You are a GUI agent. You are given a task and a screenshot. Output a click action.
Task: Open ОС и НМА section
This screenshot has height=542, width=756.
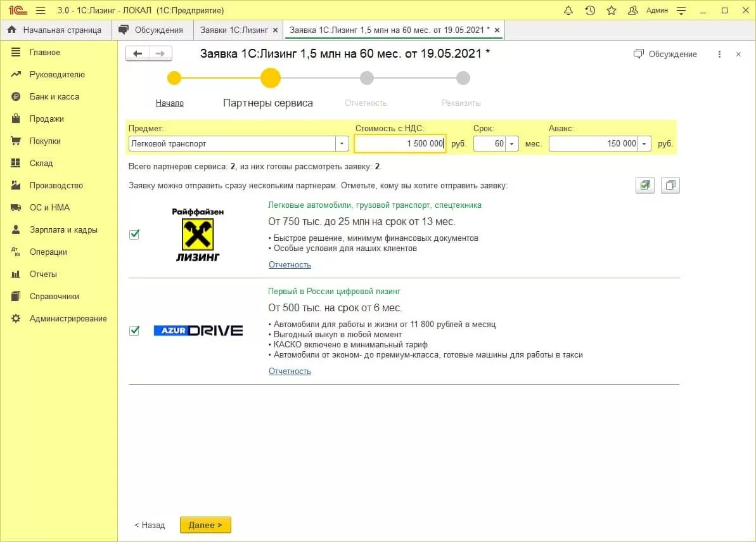pyautogui.click(x=49, y=207)
